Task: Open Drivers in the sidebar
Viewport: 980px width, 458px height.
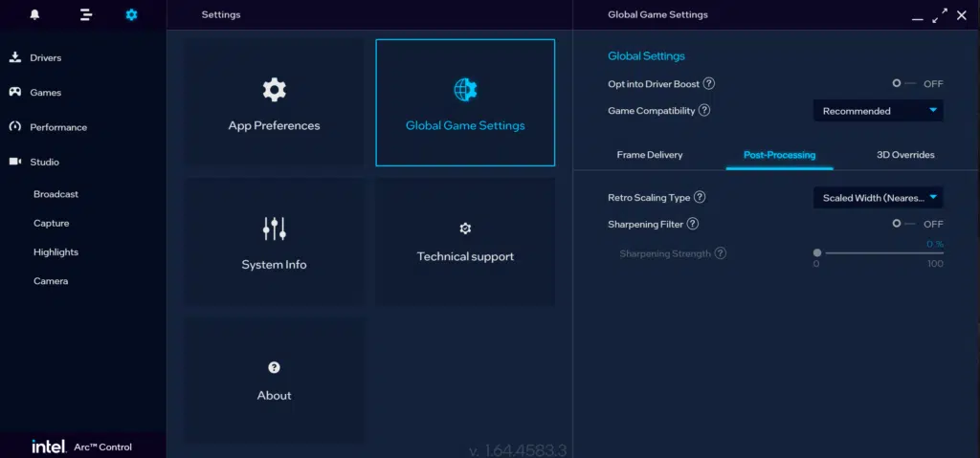Action: point(46,57)
